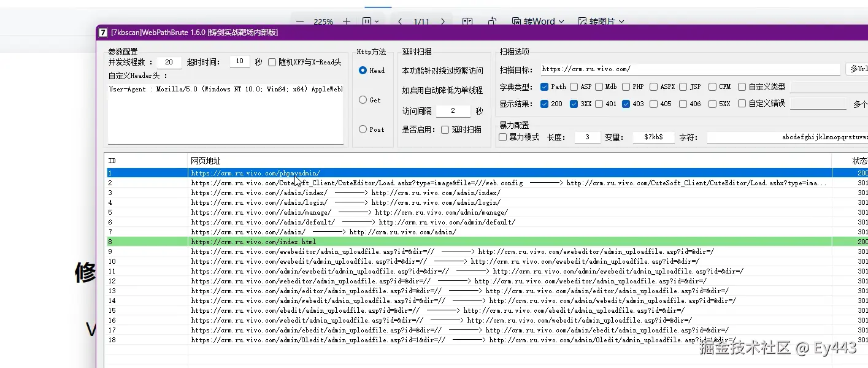Click the custom Header User-Agent text box
Screen dimensions: 868x368
tap(225, 113)
